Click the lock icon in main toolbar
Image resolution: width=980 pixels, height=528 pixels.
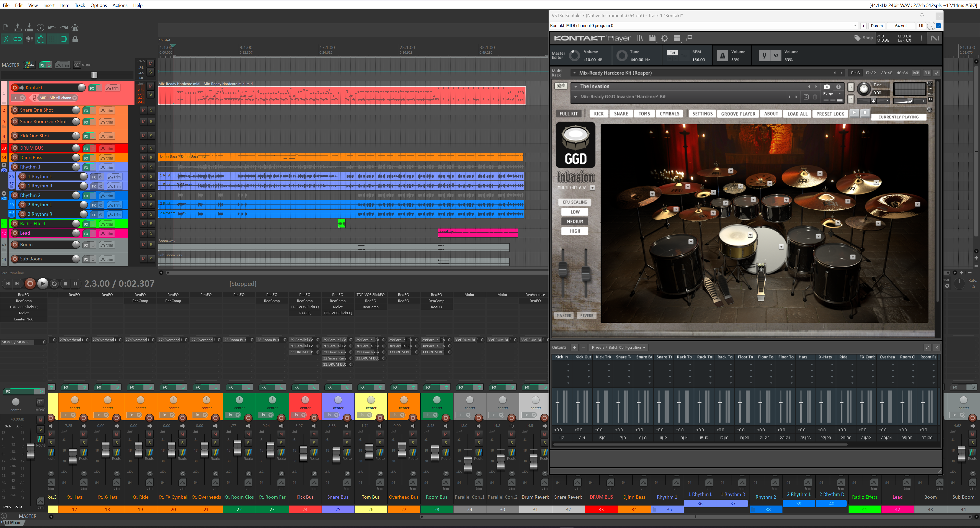pos(75,39)
